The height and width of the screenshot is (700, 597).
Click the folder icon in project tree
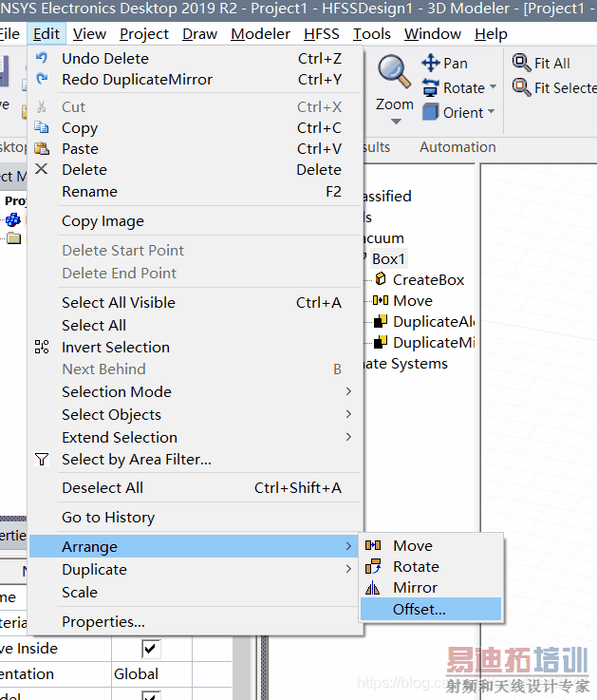[x=14, y=238]
